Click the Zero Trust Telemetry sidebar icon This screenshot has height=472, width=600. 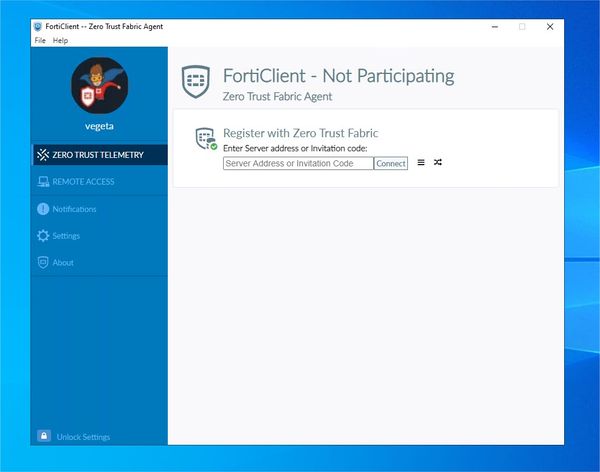(x=43, y=155)
